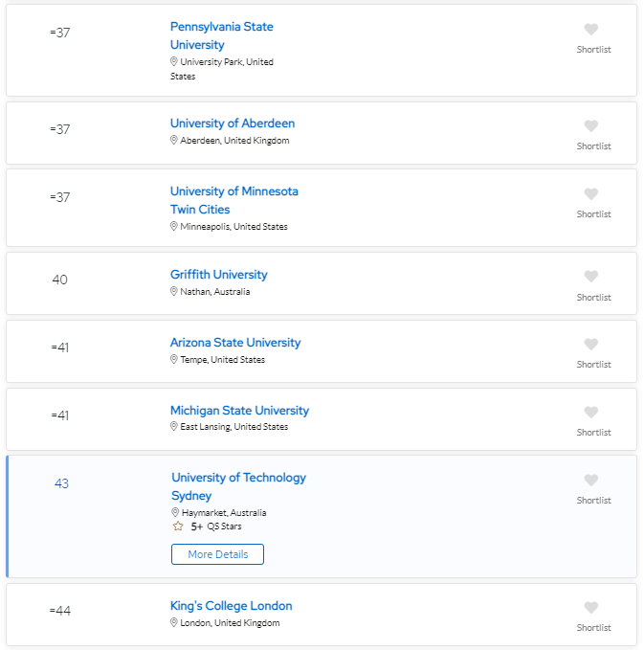Click Michigan State University shortlist heart
Screen dimensions: 644x650
(x=591, y=412)
